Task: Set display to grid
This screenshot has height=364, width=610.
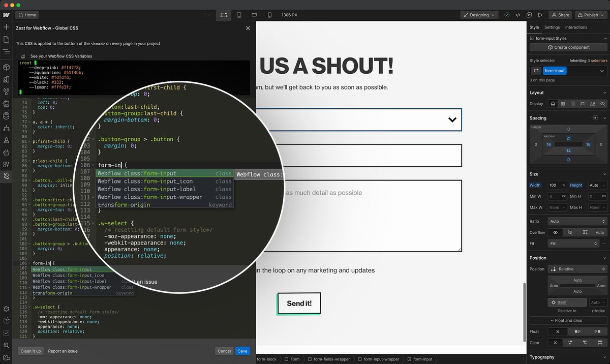Action: pyautogui.click(x=573, y=104)
